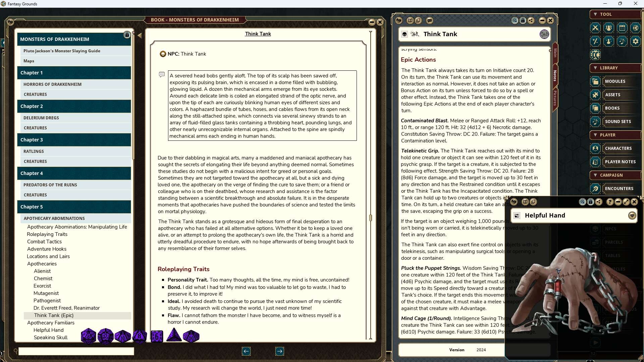Open the dice-shaped icon in the TOOL section
The width and height of the screenshot is (644, 362).
(x=635, y=28)
